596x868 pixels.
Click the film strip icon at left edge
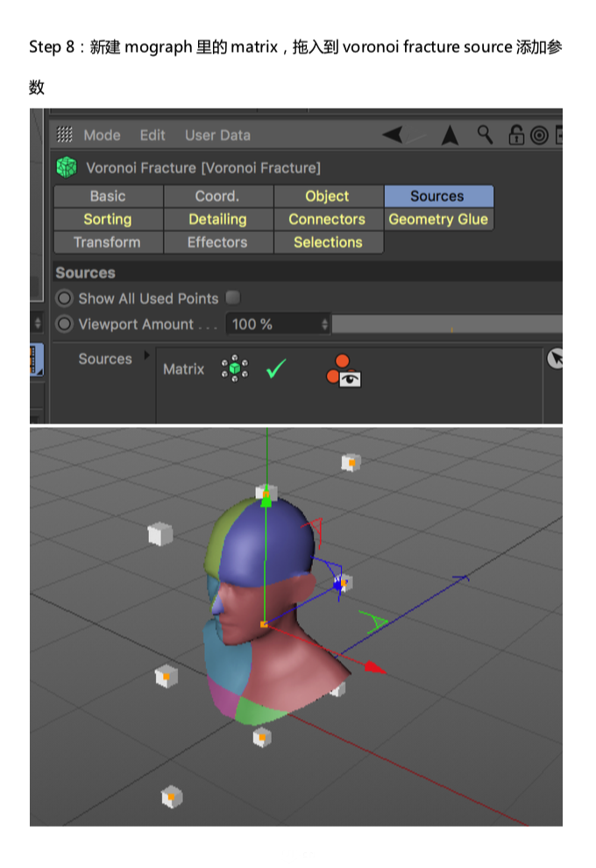coord(36,359)
